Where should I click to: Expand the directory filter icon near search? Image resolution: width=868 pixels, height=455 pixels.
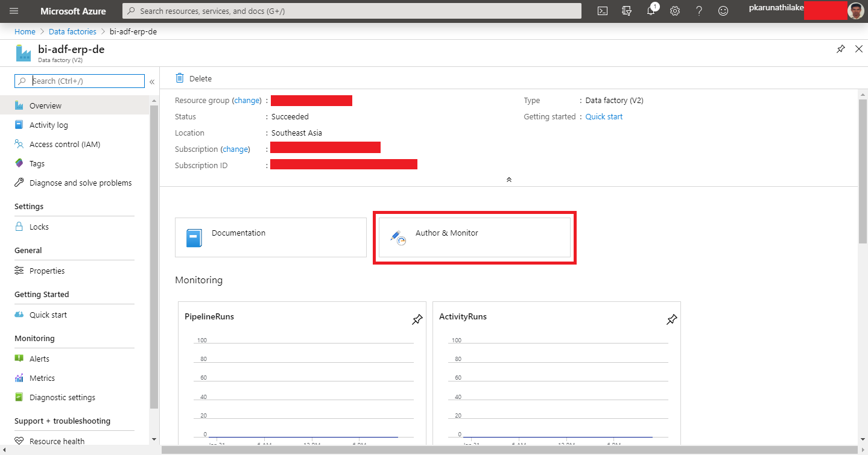coord(626,10)
